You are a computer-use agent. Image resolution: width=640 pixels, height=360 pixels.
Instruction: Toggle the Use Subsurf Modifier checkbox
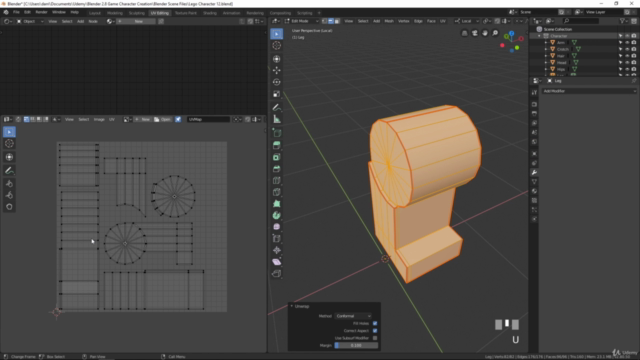click(375, 338)
